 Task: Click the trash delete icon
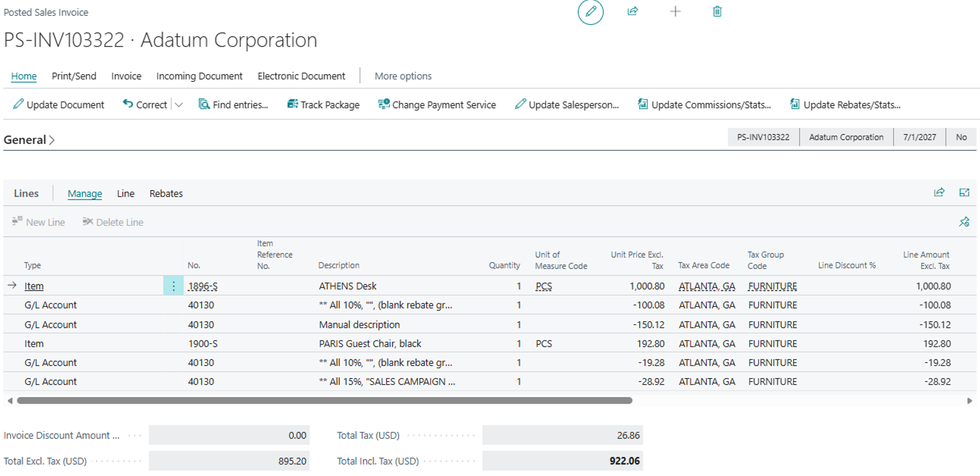[717, 11]
